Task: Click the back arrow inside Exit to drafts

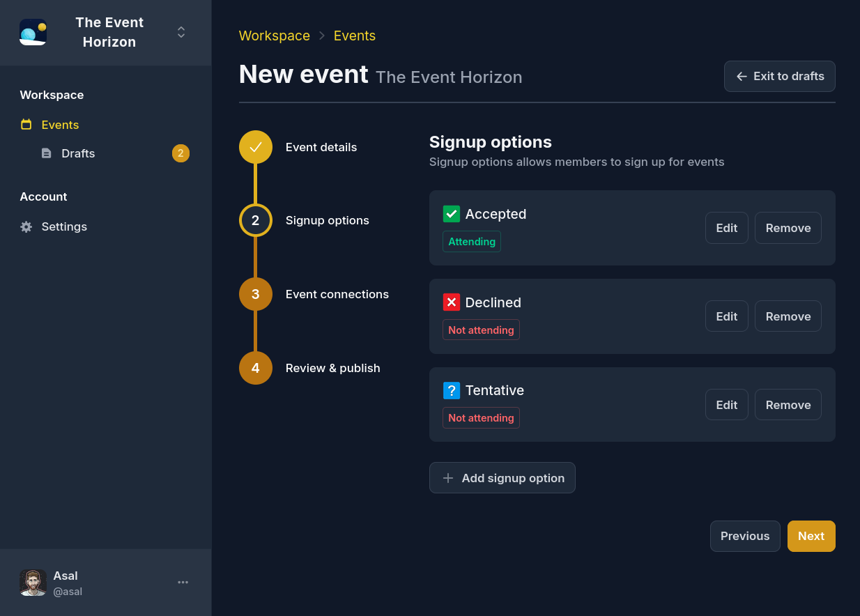Action: tap(742, 77)
